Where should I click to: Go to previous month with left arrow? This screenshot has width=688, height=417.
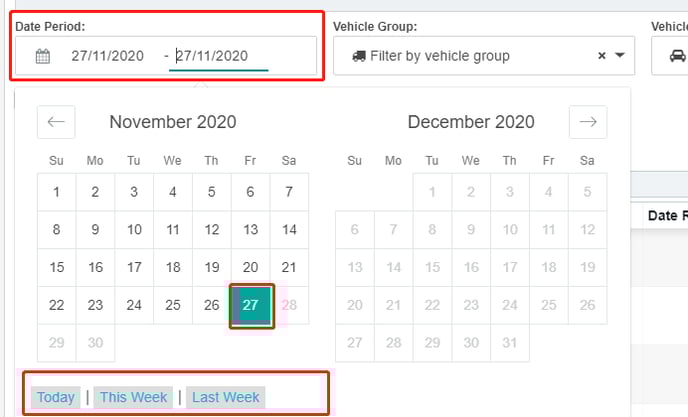(56, 122)
